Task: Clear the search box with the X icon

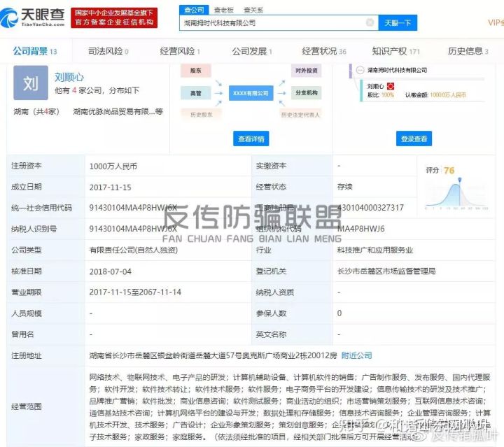Action: coord(370,22)
